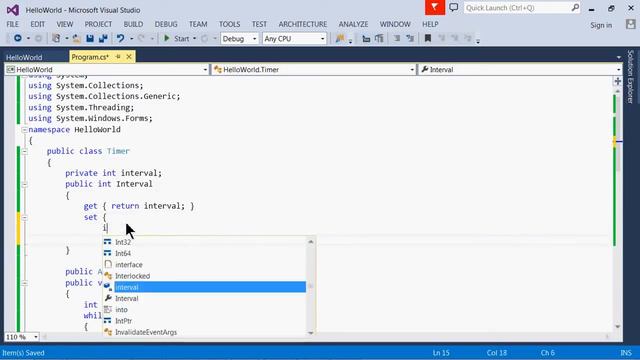Open the ANALYZE menu

coord(353,24)
